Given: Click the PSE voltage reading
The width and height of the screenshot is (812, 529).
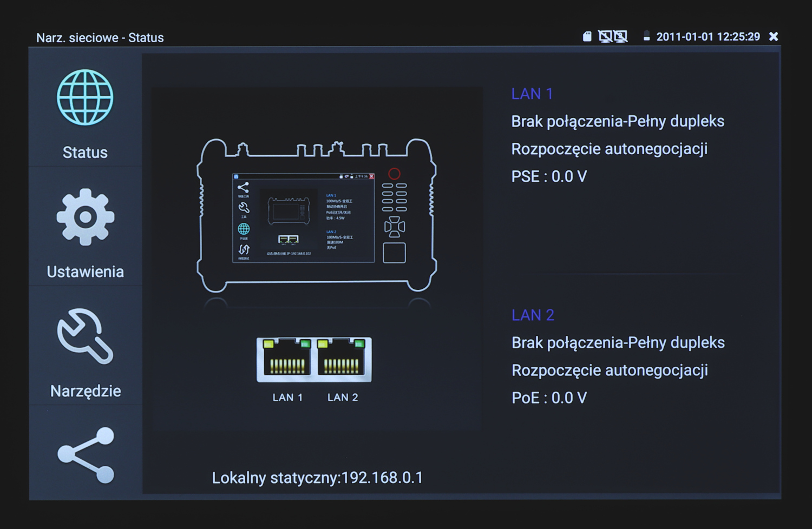Looking at the screenshot, I should click(x=549, y=177).
